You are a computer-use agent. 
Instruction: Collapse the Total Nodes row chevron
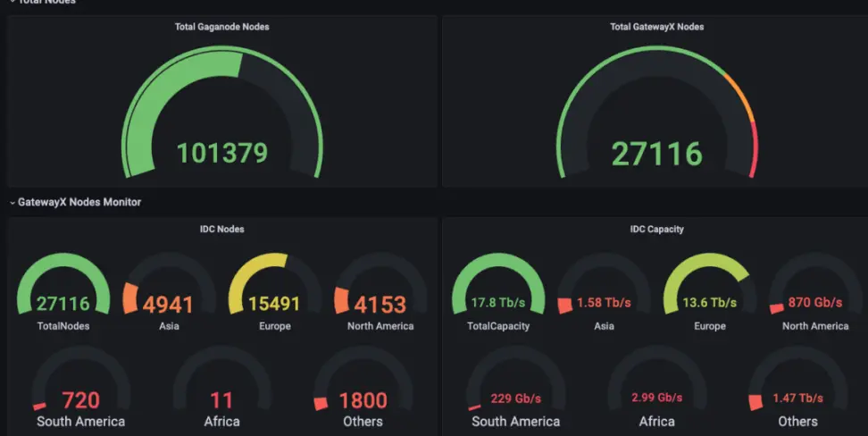point(12,2)
